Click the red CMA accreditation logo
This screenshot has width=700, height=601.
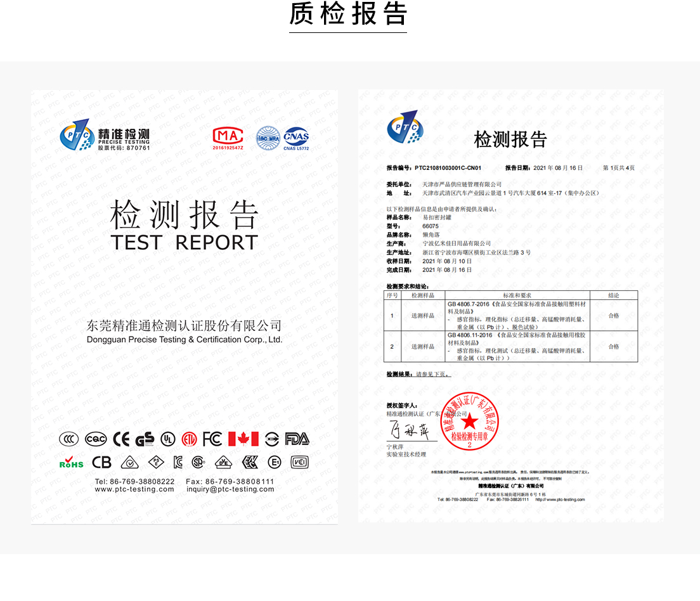point(228,136)
